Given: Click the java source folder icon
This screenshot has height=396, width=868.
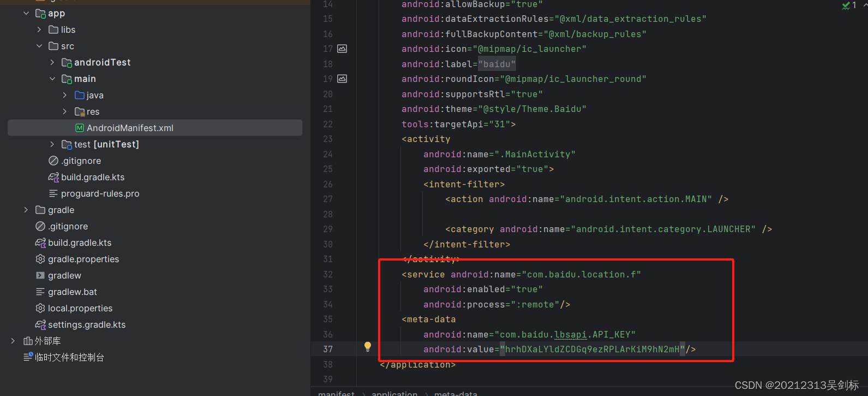Looking at the screenshot, I should pyautogui.click(x=80, y=95).
